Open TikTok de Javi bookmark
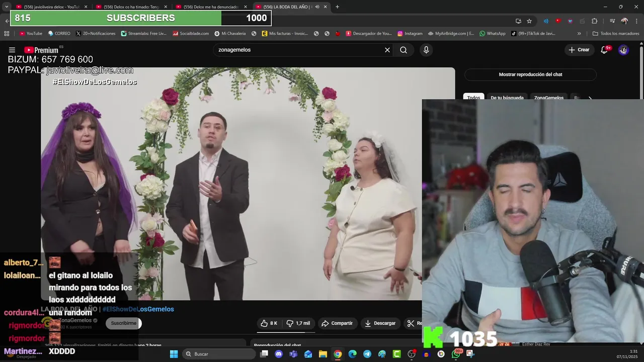 coord(533,34)
